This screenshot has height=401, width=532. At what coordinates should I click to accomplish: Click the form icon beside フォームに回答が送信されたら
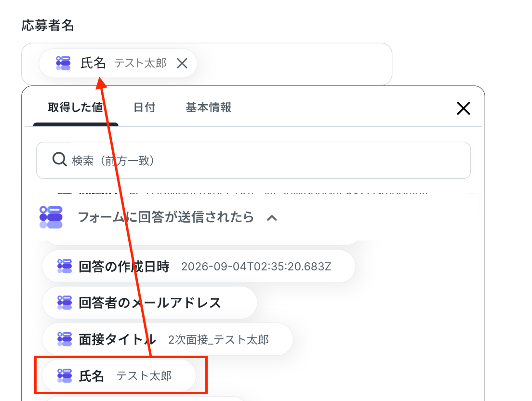click(x=51, y=217)
